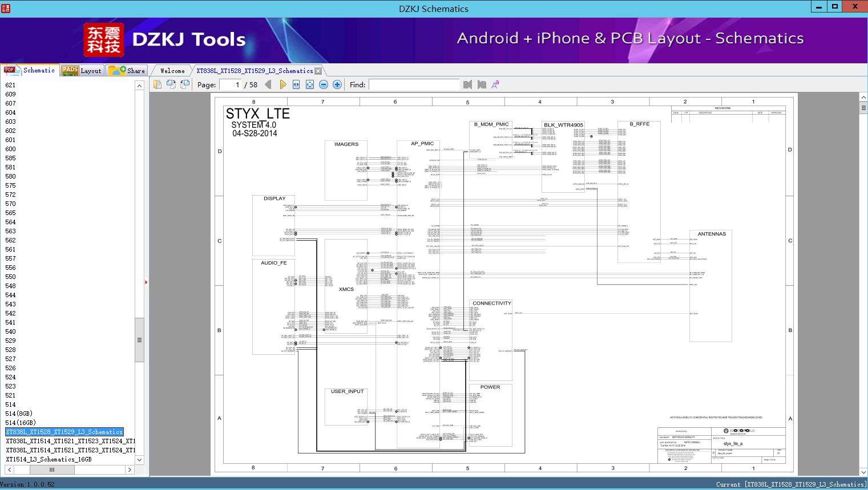Image resolution: width=868 pixels, height=490 pixels.
Task: Click the page number input box
Action: click(x=230, y=84)
